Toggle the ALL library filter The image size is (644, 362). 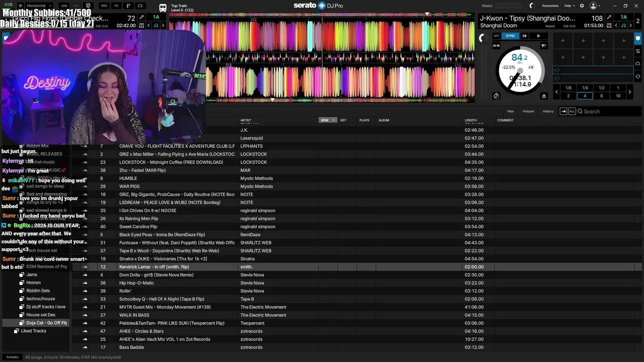coord(572,111)
